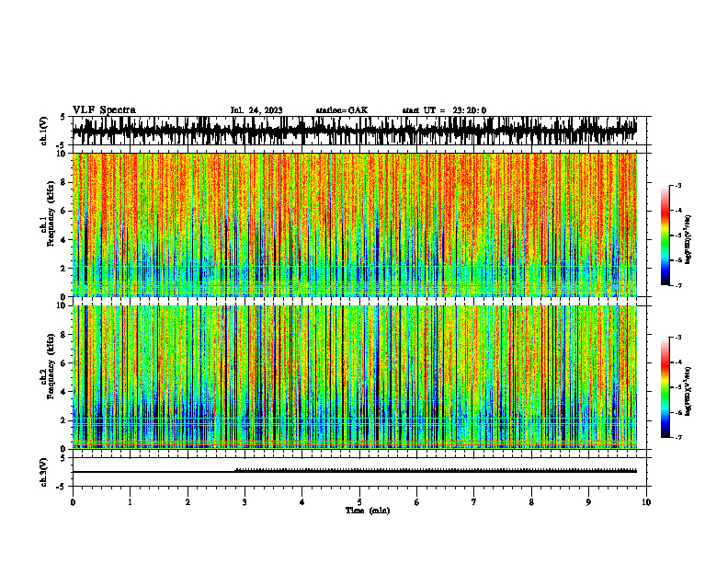Click the ch.2 color bar PSD units label
Screen dimensions: 728x563
tap(688, 391)
